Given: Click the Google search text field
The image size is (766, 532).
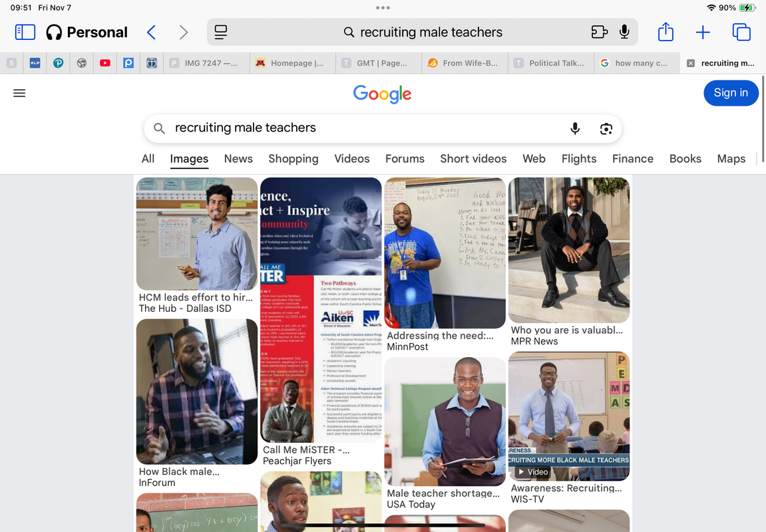Looking at the screenshot, I should click(361, 128).
